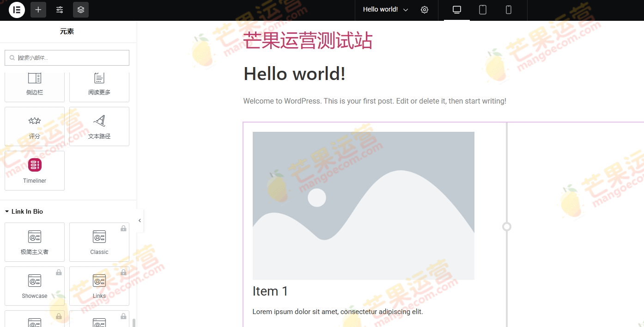Select the 极简主义者 Link In Bio widget
This screenshot has height=327, width=644.
[34, 242]
